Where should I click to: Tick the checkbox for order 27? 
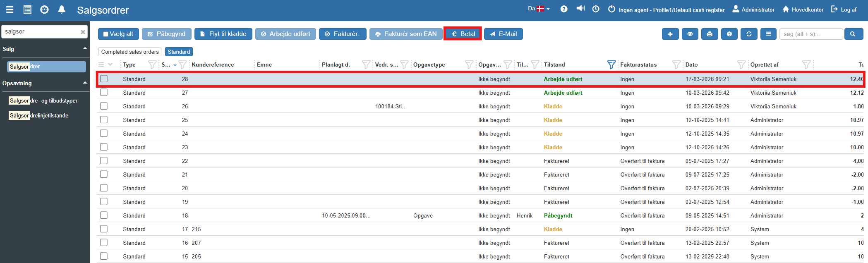pos(104,92)
